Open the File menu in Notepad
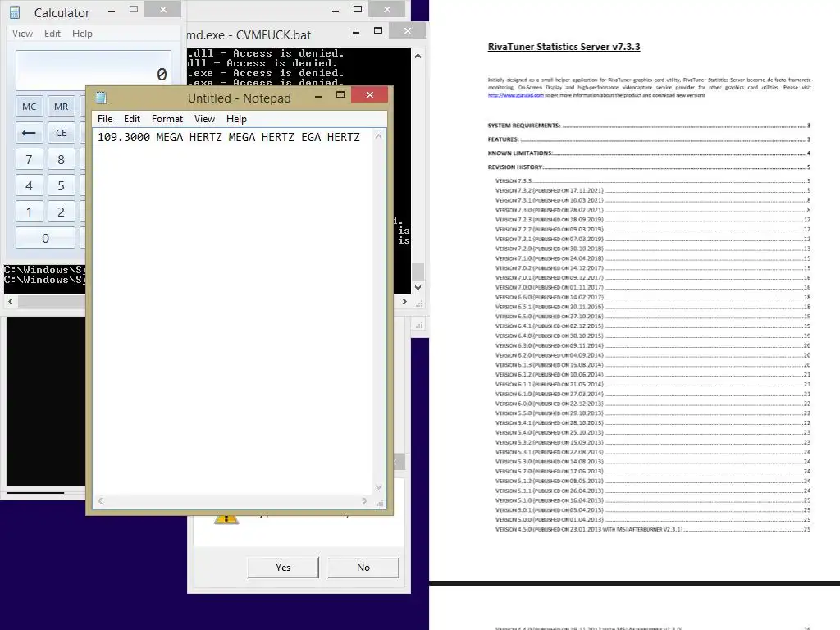The image size is (840, 630). click(105, 119)
